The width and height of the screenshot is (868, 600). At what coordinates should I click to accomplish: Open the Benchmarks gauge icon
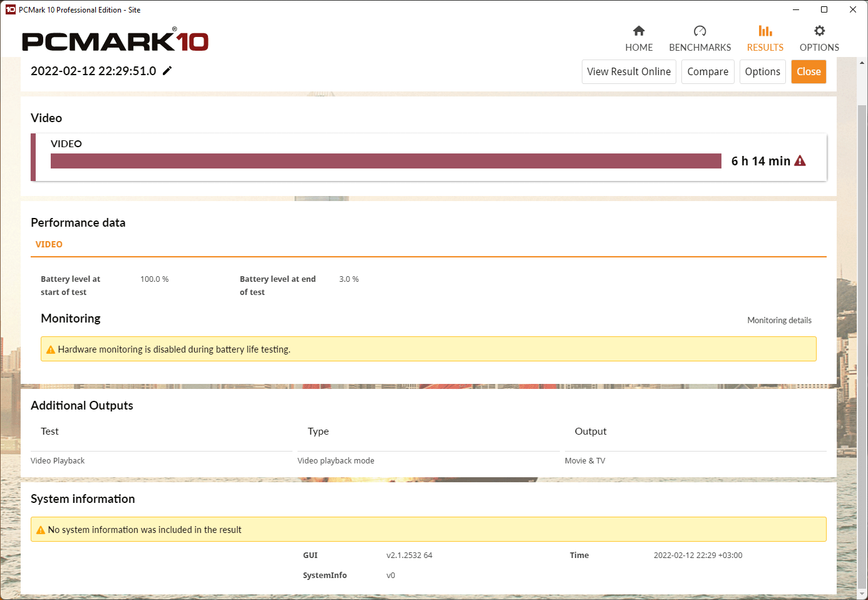(700, 30)
